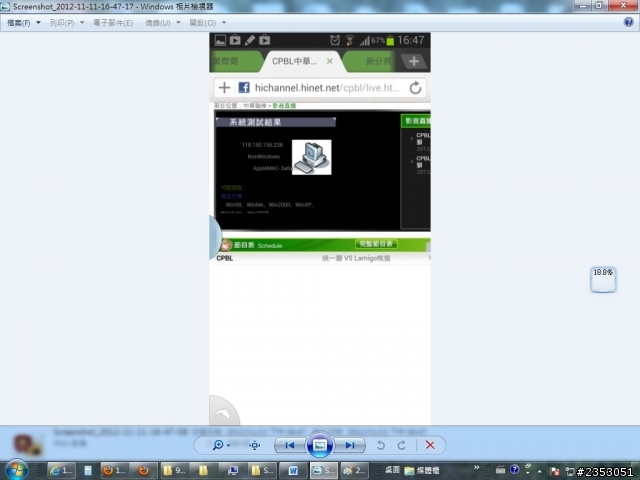Click the plus icon left of URL

pos(224,87)
